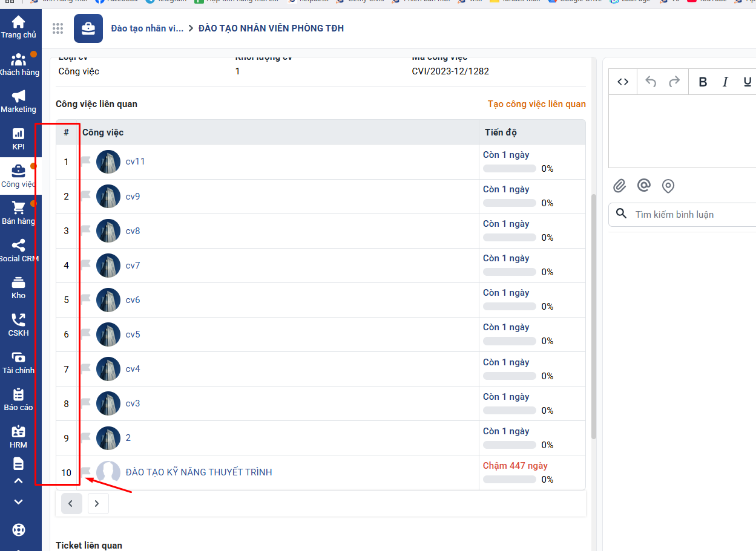Image resolution: width=756 pixels, height=551 pixels.
Task: Toggle bold formatting in comment editor
Action: [703, 82]
